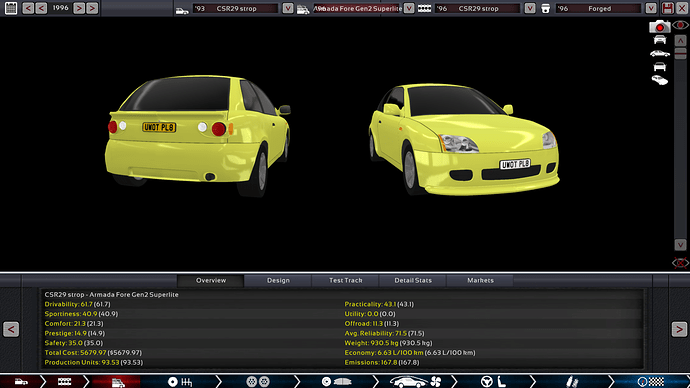The width and height of the screenshot is (690, 388).
Task: Step forward one year from 1996
Action: [79, 8]
